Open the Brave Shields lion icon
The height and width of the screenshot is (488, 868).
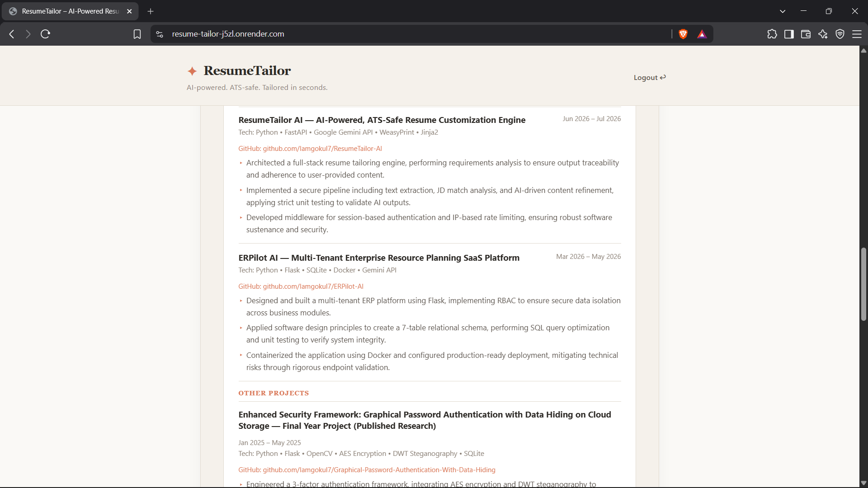pos(683,34)
